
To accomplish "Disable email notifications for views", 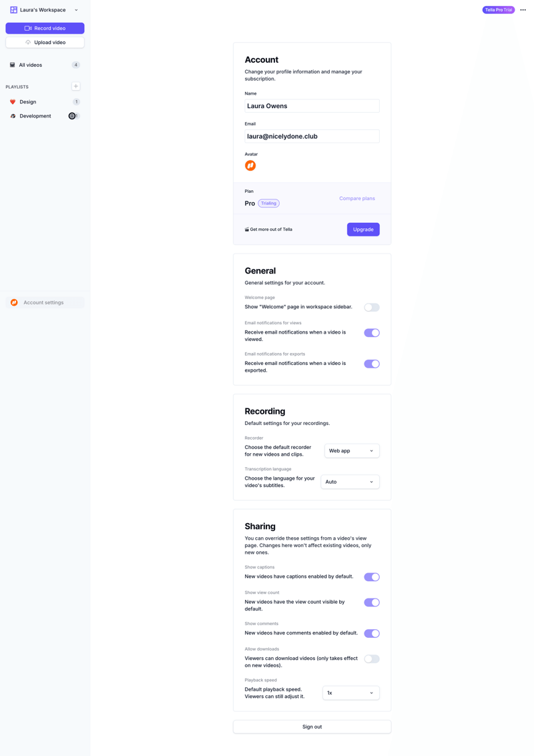I will pyautogui.click(x=371, y=332).
